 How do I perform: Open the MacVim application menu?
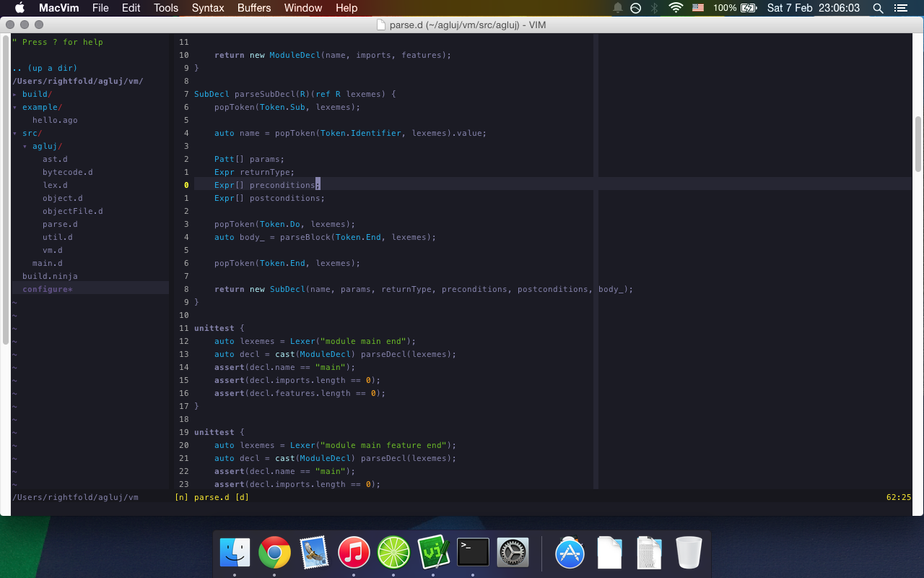[58, 8]
